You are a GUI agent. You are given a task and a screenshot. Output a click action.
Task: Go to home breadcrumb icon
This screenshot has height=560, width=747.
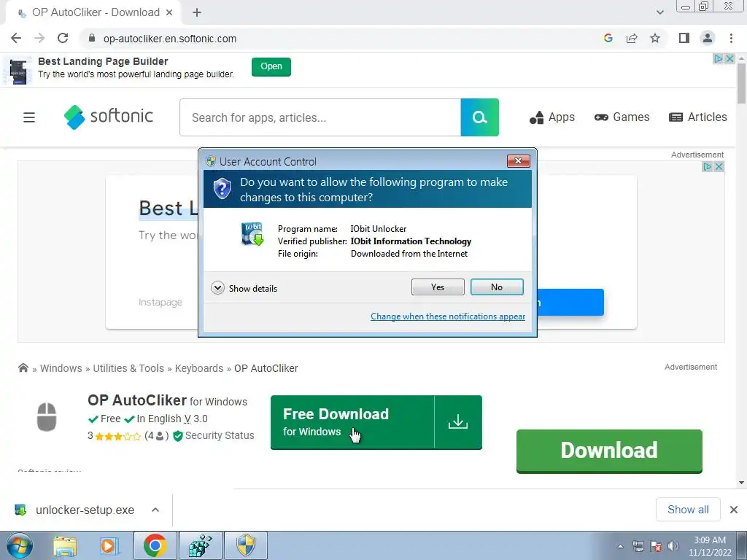coord(23,367)
